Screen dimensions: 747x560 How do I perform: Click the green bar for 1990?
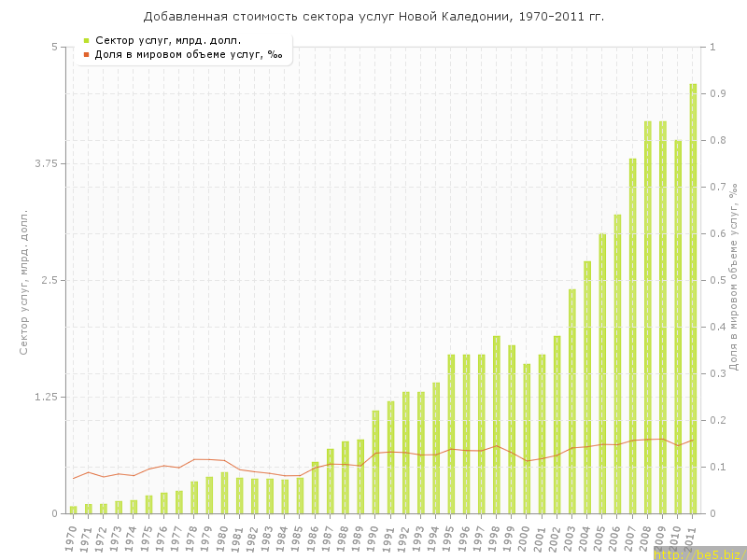tap(375, 462)
